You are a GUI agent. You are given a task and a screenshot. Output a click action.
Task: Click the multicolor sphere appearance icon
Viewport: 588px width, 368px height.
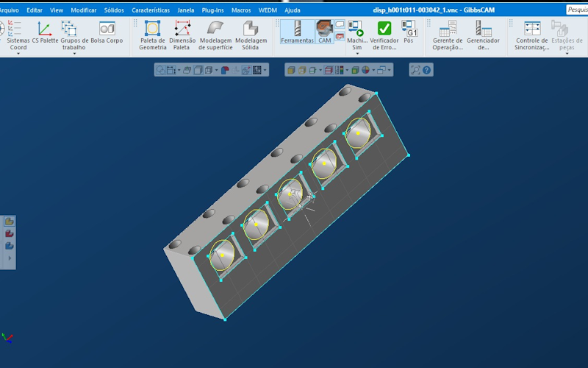[365, 70]
